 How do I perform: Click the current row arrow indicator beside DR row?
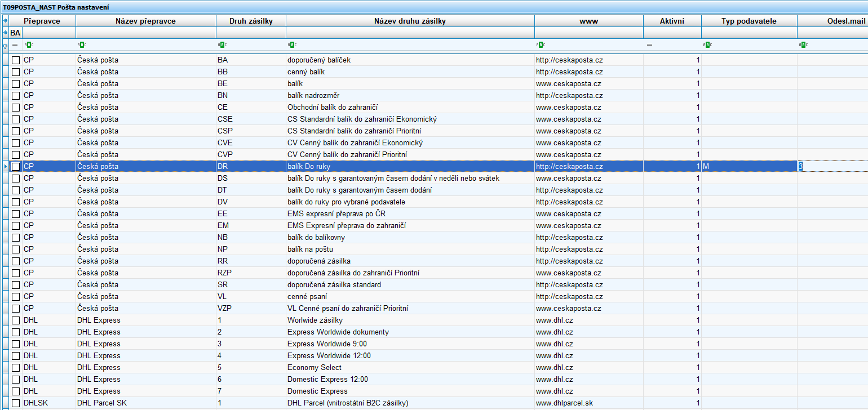(x=5, y=167)
